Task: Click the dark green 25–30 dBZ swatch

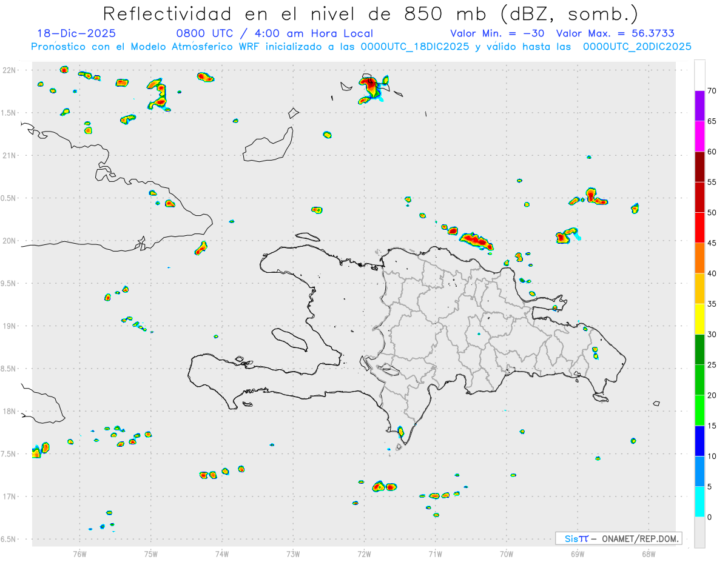Action: [699, 350]
